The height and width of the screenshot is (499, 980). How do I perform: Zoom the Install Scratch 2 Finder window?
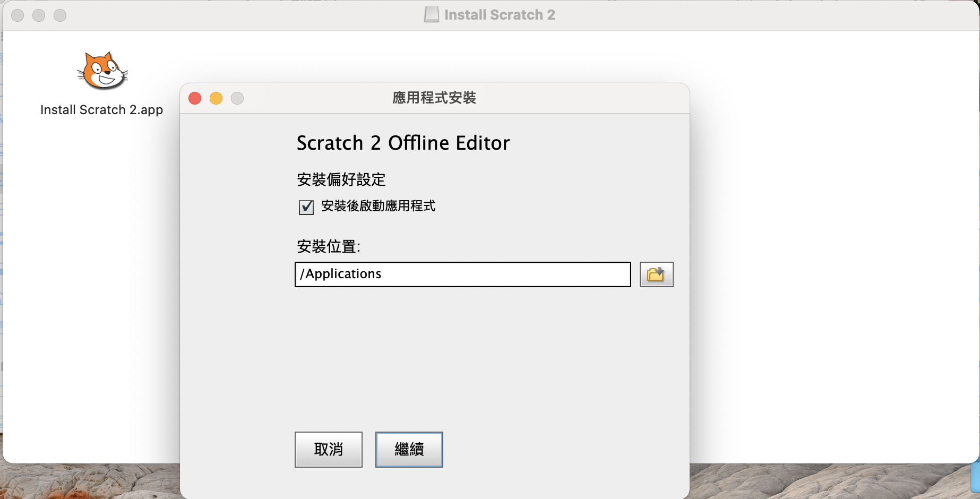click(60, 15)
